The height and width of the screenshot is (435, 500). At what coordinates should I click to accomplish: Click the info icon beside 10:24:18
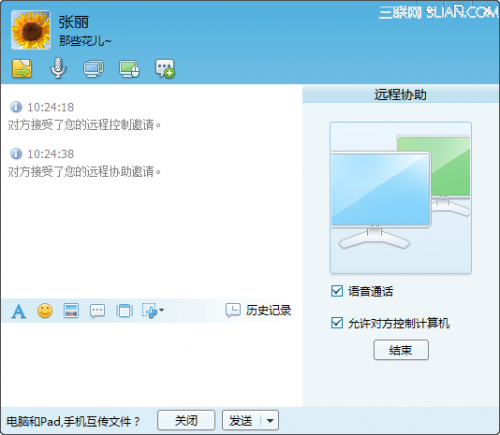(16, 107)
